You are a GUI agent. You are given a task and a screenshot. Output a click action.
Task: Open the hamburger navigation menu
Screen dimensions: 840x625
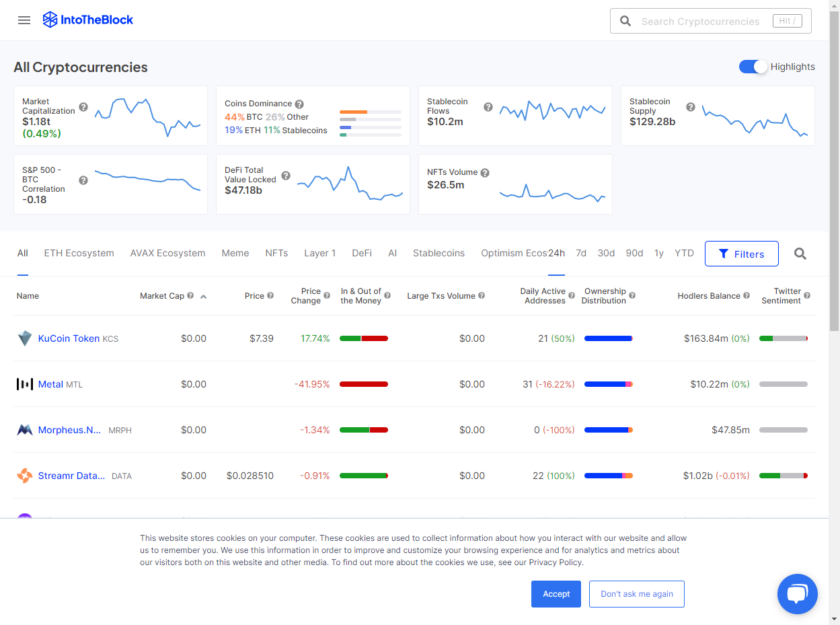24,20
